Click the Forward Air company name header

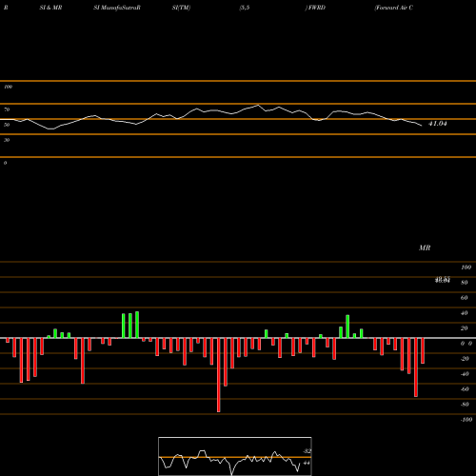click(x=394, y=8)
